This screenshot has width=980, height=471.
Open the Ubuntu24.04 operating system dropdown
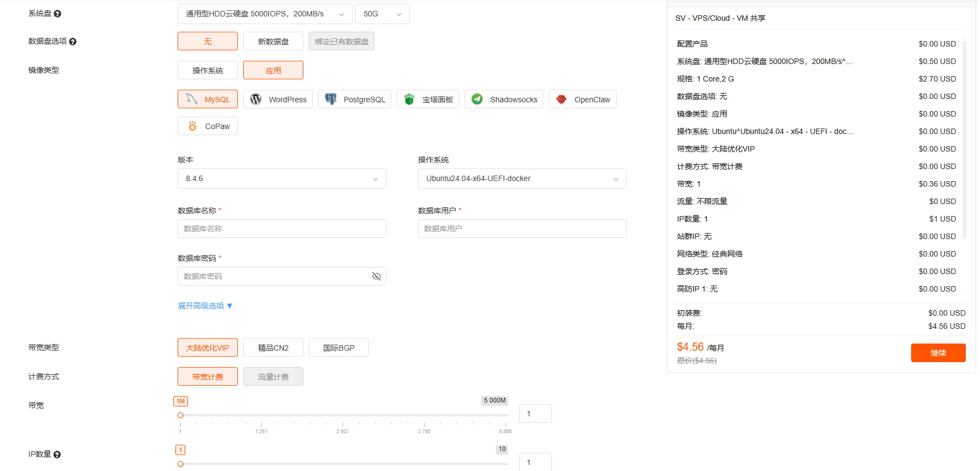pos(522,179)
